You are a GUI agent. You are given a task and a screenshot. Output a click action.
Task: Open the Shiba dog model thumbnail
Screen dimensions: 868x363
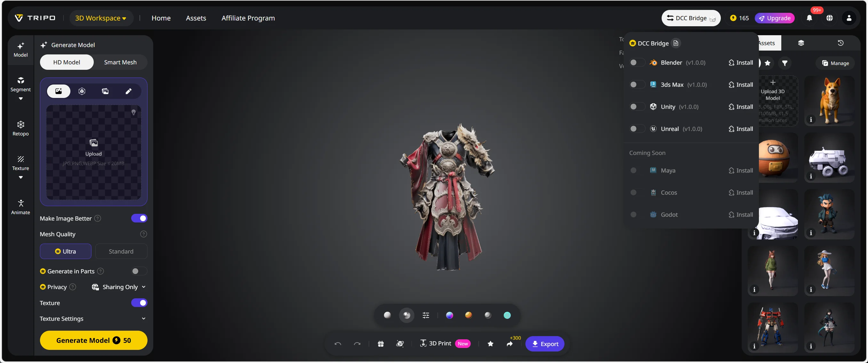830,101
